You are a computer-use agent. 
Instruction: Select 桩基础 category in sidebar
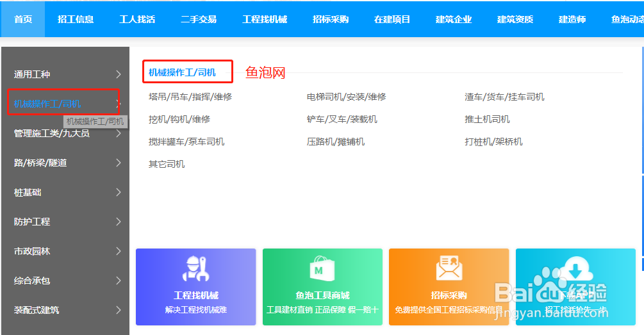[28, 192]
